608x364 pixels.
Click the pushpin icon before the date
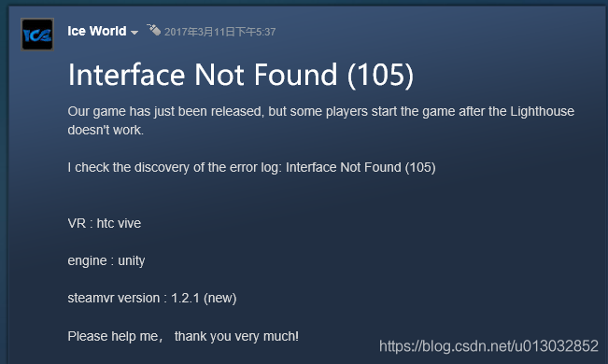point(153,30)
